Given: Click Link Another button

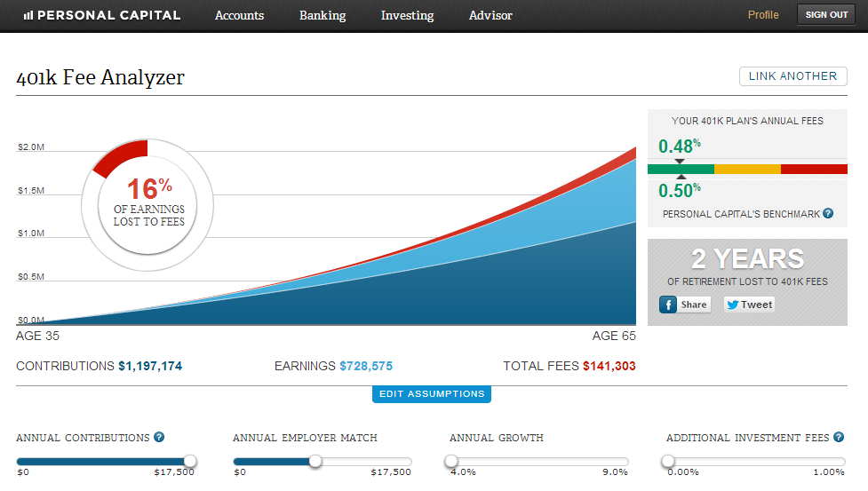Looking at the screenshot, I should tap(792, 76).
